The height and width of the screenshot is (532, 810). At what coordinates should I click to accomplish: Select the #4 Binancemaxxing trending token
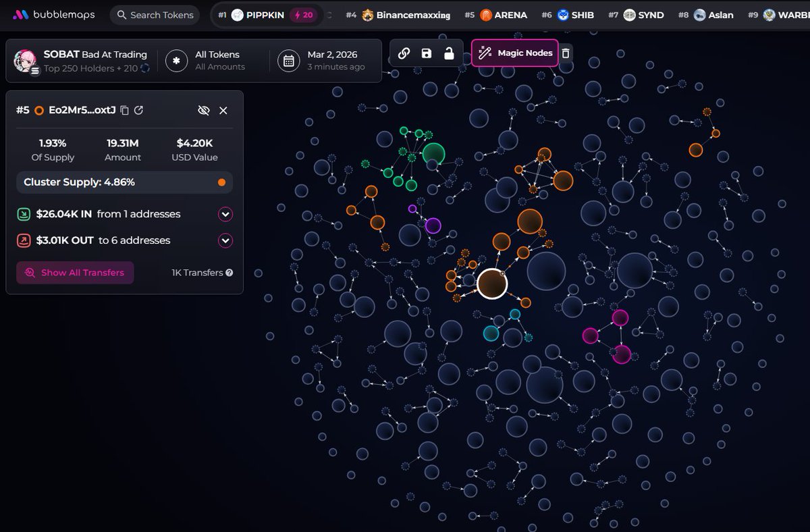[398, 15]
